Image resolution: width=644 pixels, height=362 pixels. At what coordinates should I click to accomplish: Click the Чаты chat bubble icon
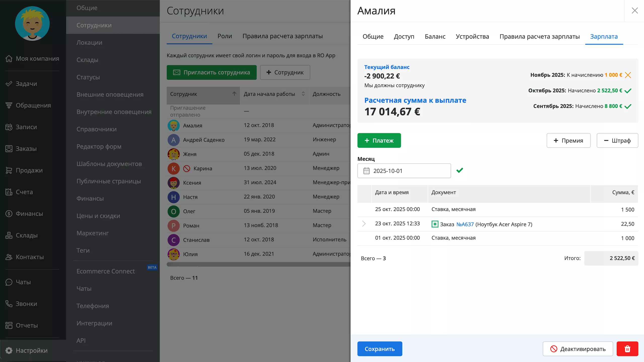tap(9, 282)
